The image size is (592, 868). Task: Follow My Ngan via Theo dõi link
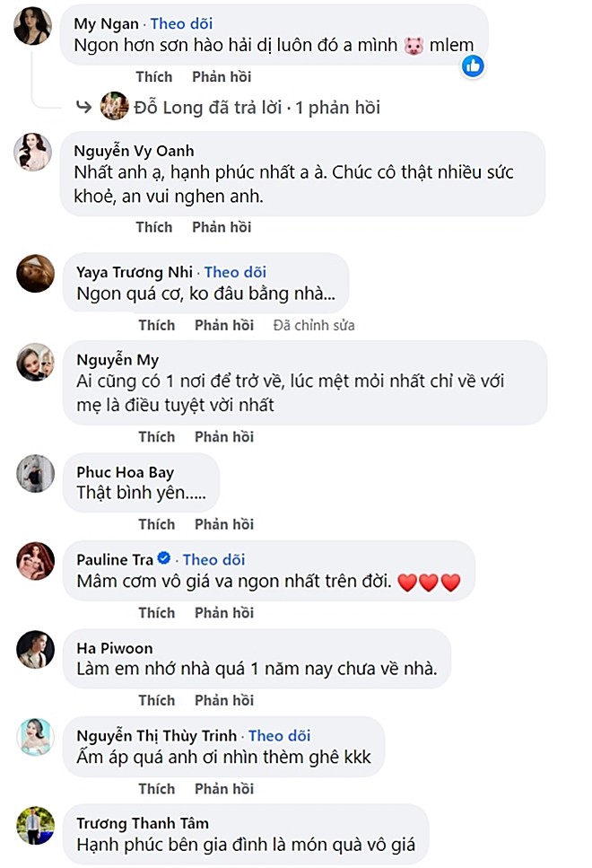(181, 23)
